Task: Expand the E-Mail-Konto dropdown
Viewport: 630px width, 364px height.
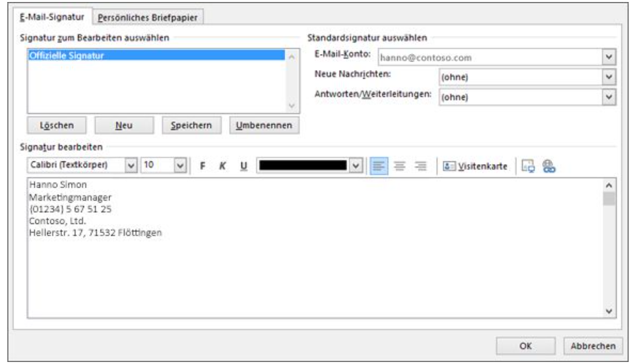Action: tap(608, 57)
